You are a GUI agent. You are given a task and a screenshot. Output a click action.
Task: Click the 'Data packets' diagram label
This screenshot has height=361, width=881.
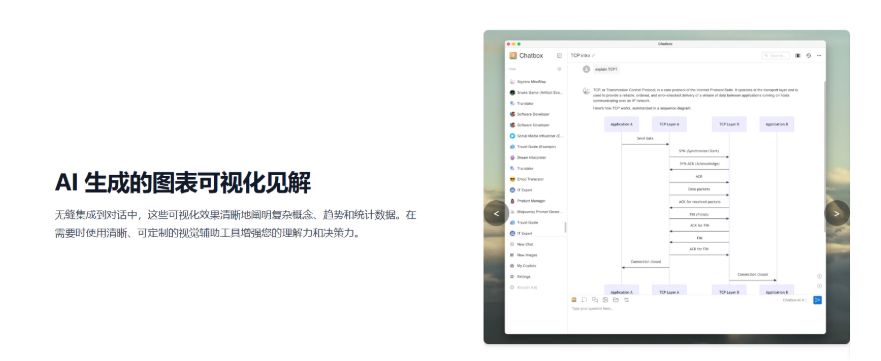(699, 189)
